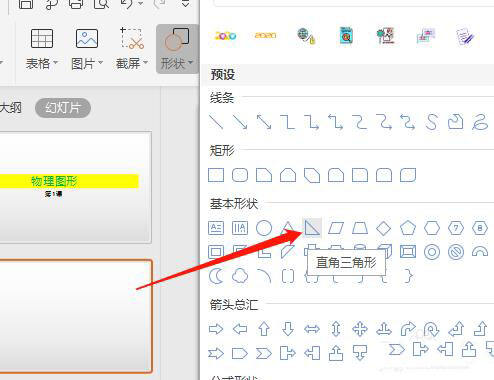This screenshot has width=494, height=380.
Task: Open the 图片 picture insert tool
Action: tap(87, 49)
